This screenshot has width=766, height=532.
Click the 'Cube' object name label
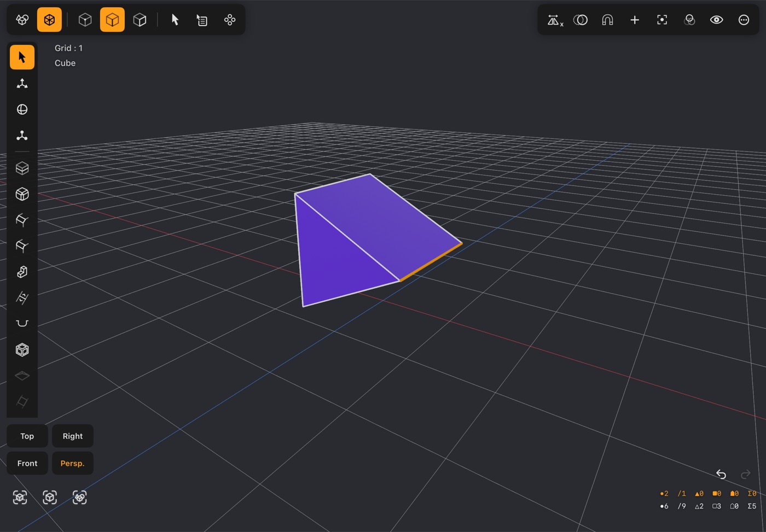tap(65, 63)
